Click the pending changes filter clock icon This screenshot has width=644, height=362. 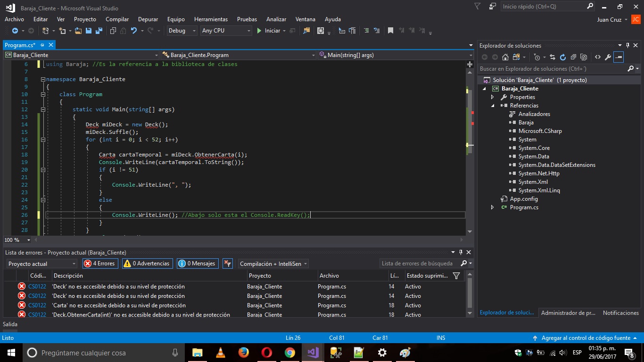(x=537, y=57)
